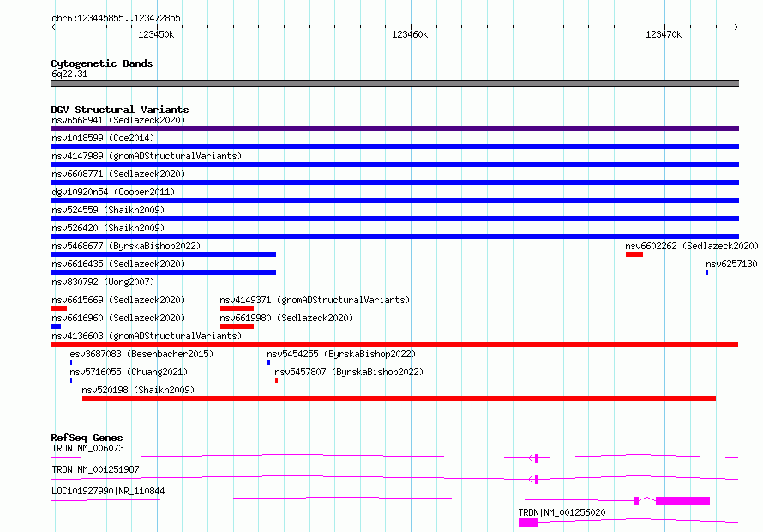Open esv3687083 (Besenbacher2015) label

(x=141, y=354)
